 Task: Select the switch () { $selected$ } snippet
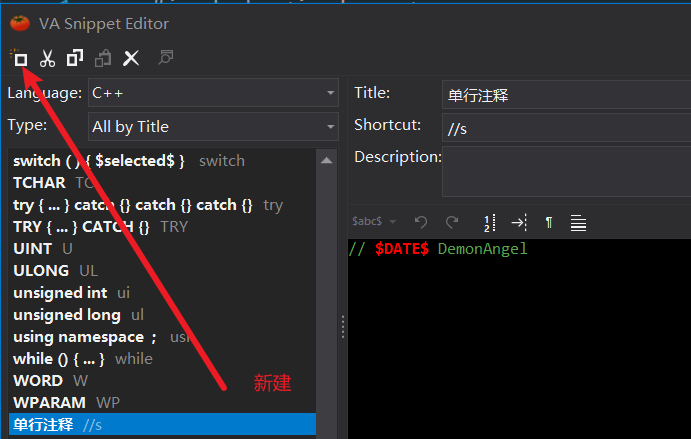(x=162, y=161)
